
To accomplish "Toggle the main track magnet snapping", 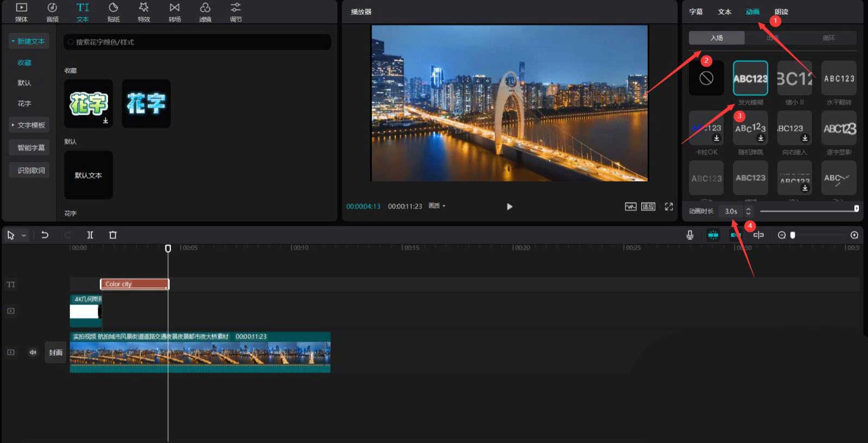I will click(x=713, y=235).
